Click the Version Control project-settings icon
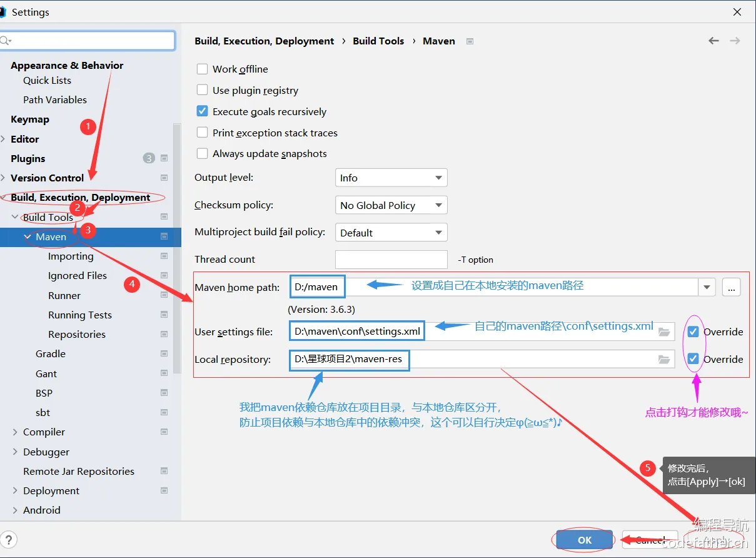The width and height of the screenshot is (756, 558). click(164, 178)
